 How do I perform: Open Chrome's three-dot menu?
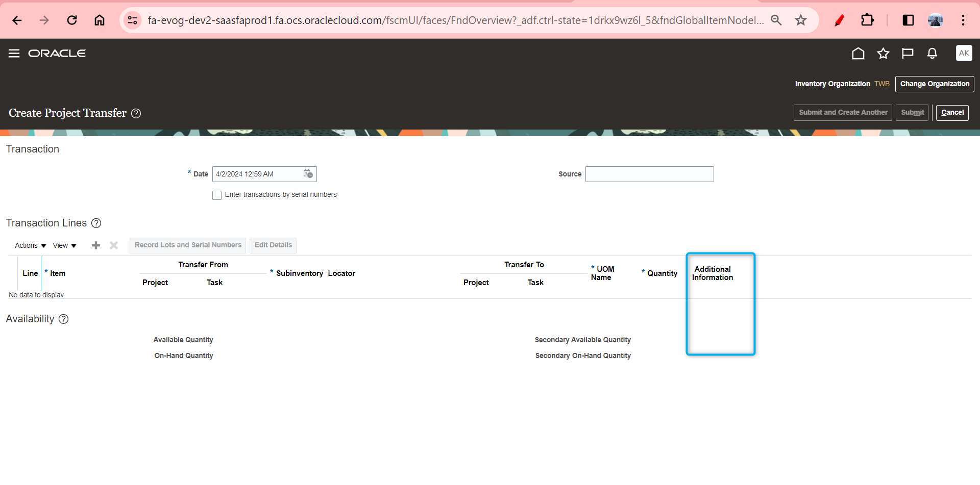(963, 20)
